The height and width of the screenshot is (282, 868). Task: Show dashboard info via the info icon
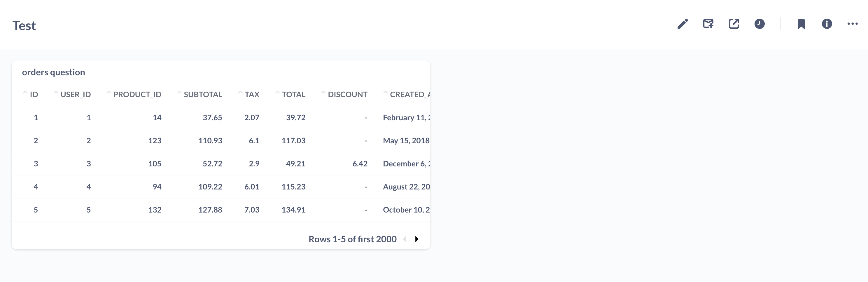[x=827, y=24]
